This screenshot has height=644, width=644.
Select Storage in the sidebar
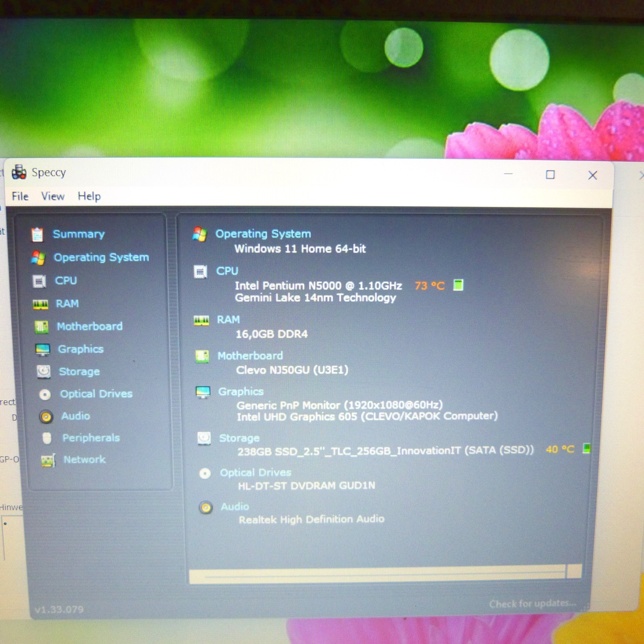(x=79, y=372)
